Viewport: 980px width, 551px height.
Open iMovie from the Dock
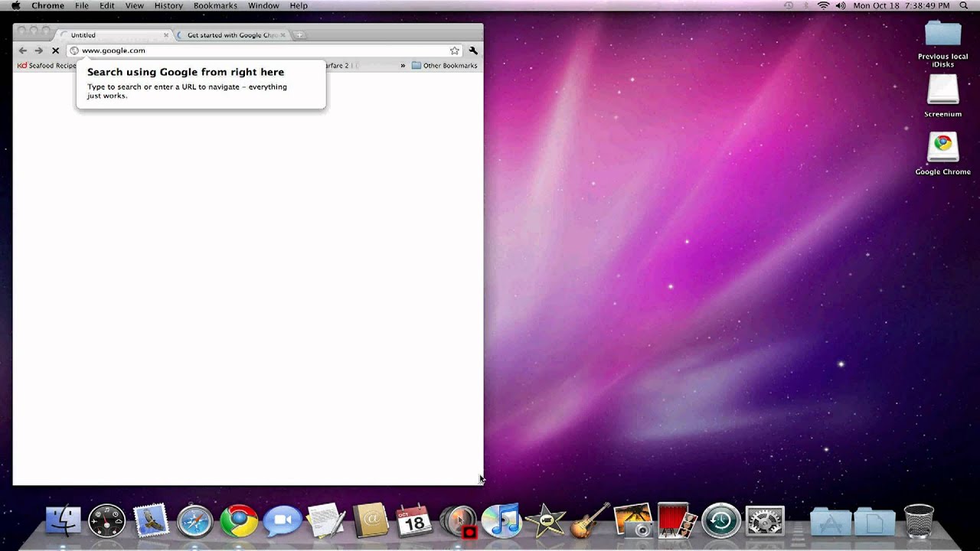tap(545, 520)
